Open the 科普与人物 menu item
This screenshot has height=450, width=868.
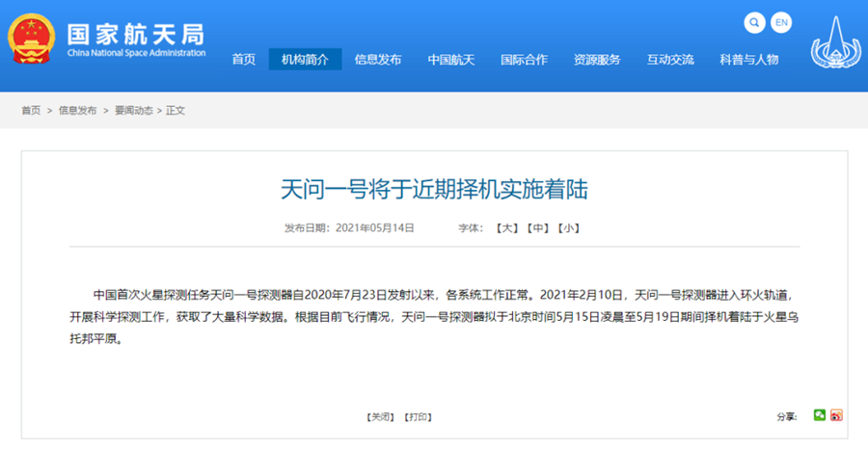[748, 60]
